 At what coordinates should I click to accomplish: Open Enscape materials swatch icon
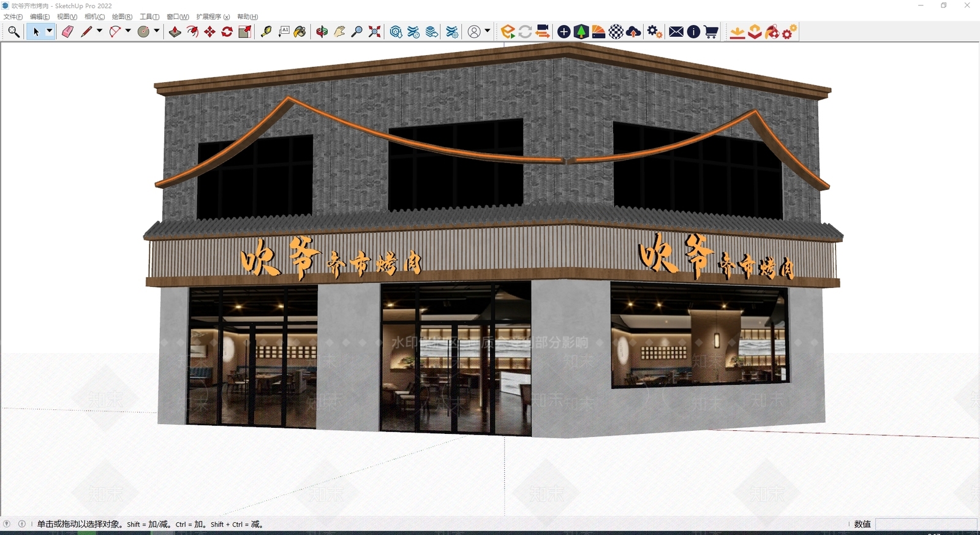599,32
